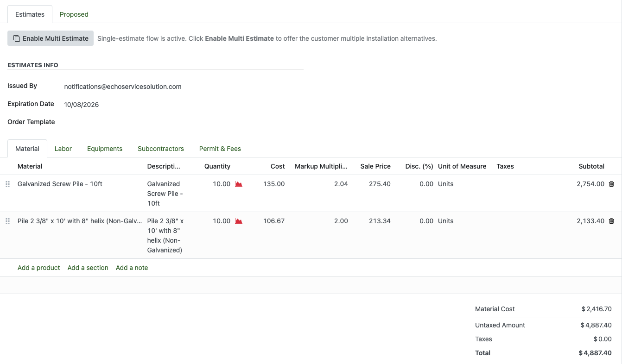The image size is (622, 364).
Task: Click markup multiplier value 2.00
Action: pos(341,221)
